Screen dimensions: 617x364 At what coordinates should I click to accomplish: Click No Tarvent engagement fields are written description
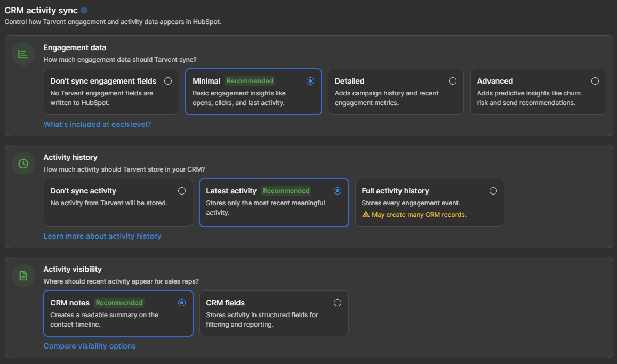[101, 98]
